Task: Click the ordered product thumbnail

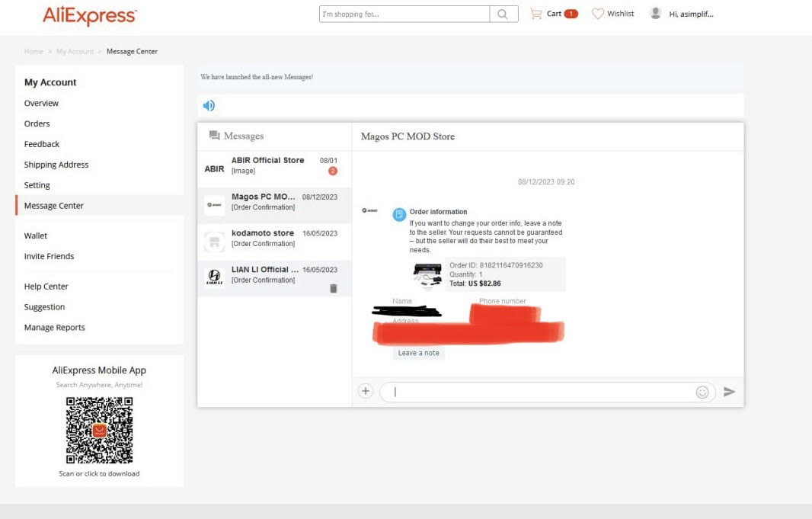Action: click(427, 274)
